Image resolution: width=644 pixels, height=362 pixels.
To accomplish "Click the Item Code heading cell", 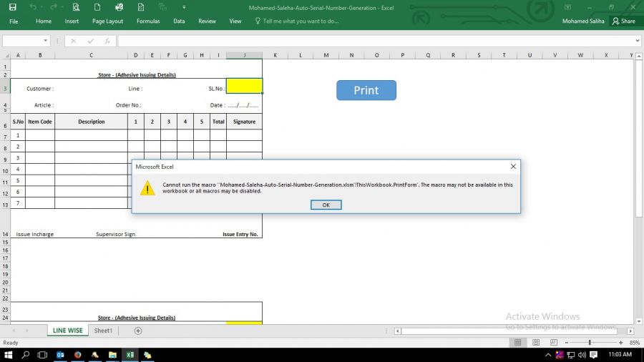I will coord(40,122).
